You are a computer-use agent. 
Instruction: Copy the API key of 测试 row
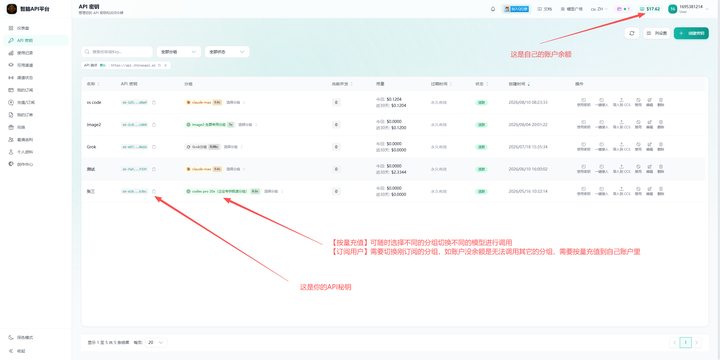tap(154, 169)
